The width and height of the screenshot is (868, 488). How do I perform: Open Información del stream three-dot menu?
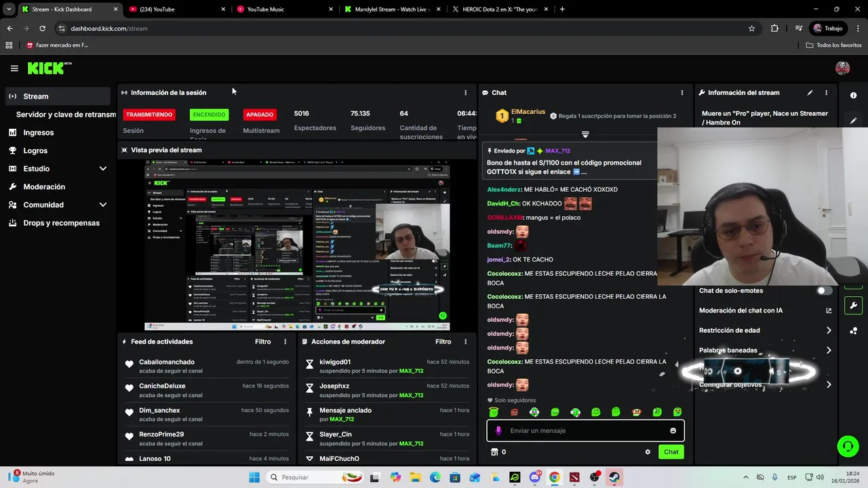pos(826,93)
